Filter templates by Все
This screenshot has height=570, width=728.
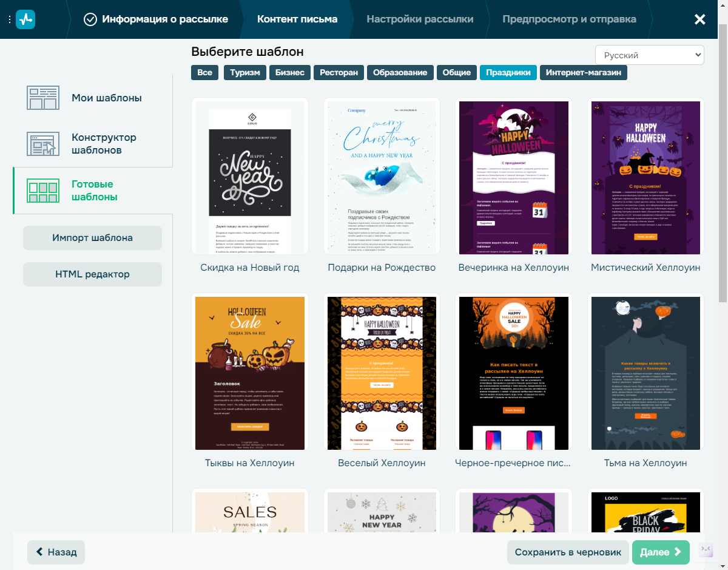click(205, 72)
